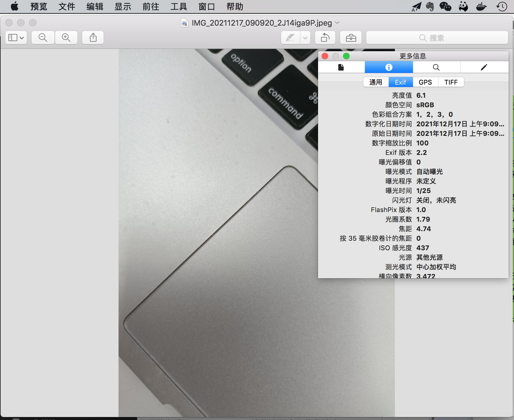Viewport: 514px width, 420px height.
Task: Open the 文件 menu in menu bar
Action: (67, 7)
